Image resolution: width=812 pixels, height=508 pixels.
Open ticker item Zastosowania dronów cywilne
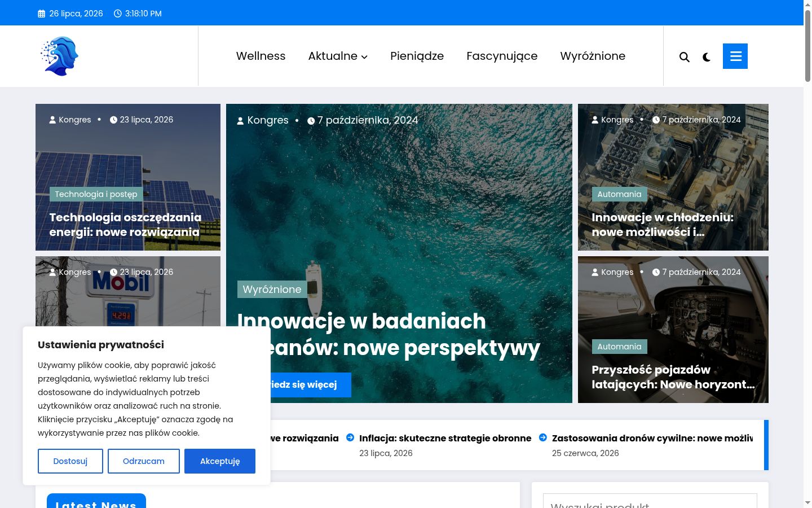tap(652, 438)
